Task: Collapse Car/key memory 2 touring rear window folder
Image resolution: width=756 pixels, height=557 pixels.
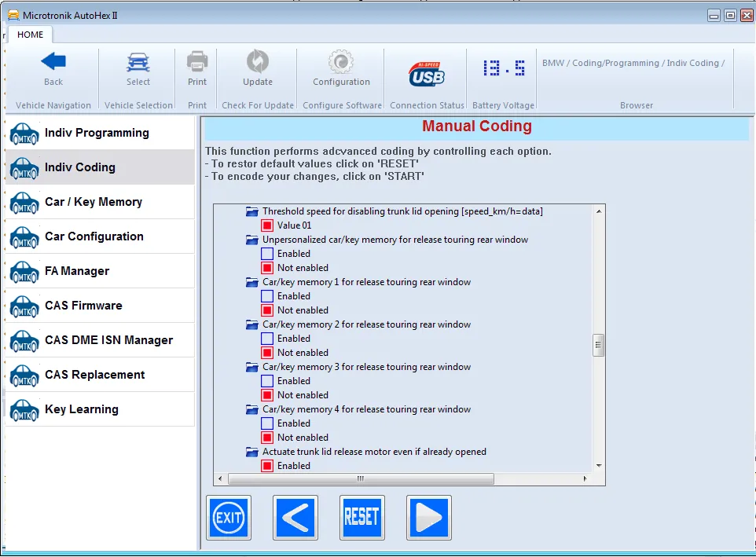Action: click(x=252, y=324)
